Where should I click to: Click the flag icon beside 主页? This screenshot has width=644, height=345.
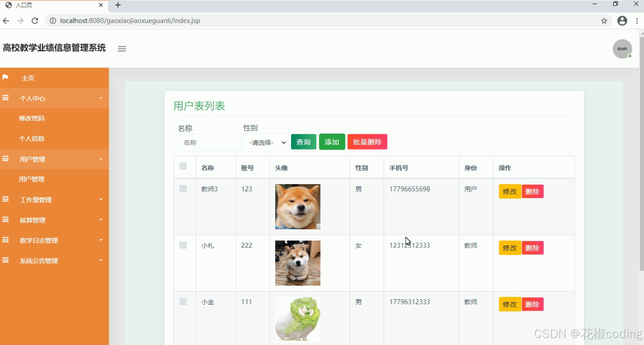tap(6, 78)
